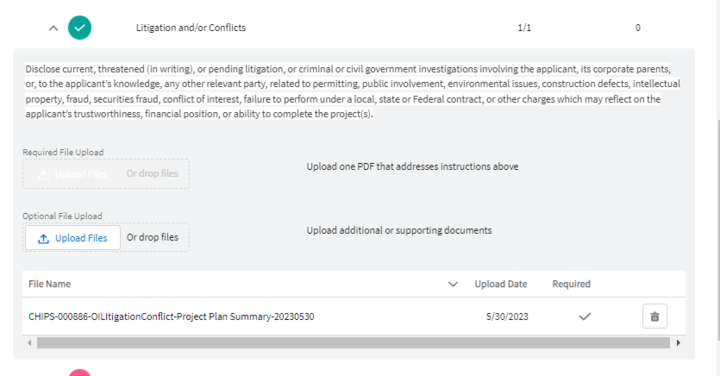This screenshot has height=376, width=720.
Task: Click the 5/30/2023 upload date cell
Action: 507,316
